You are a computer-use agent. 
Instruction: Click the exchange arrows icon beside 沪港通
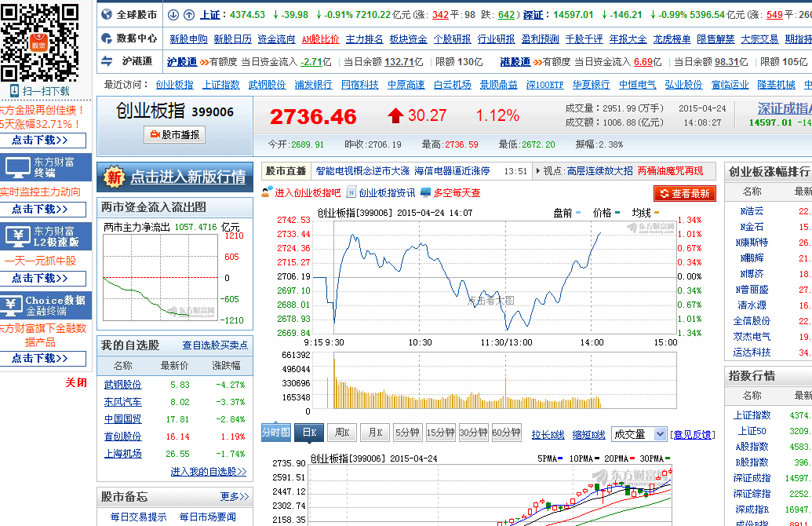pos(107,61)
